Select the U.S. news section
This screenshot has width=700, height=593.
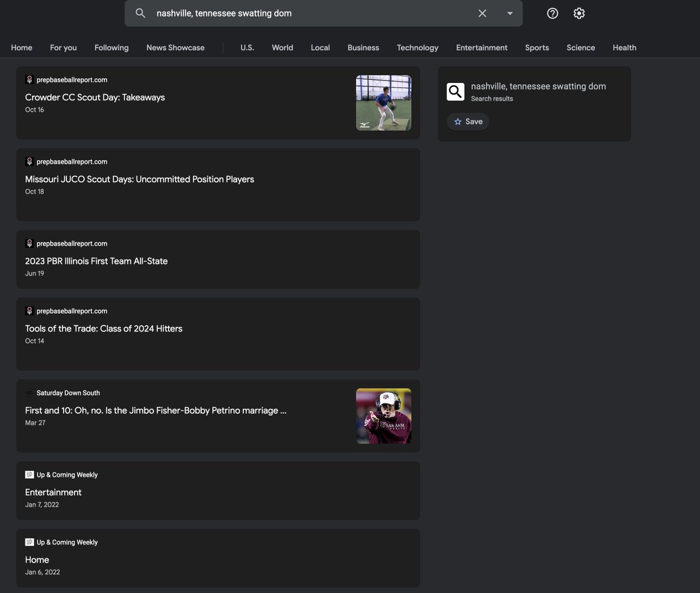[247, 48]
